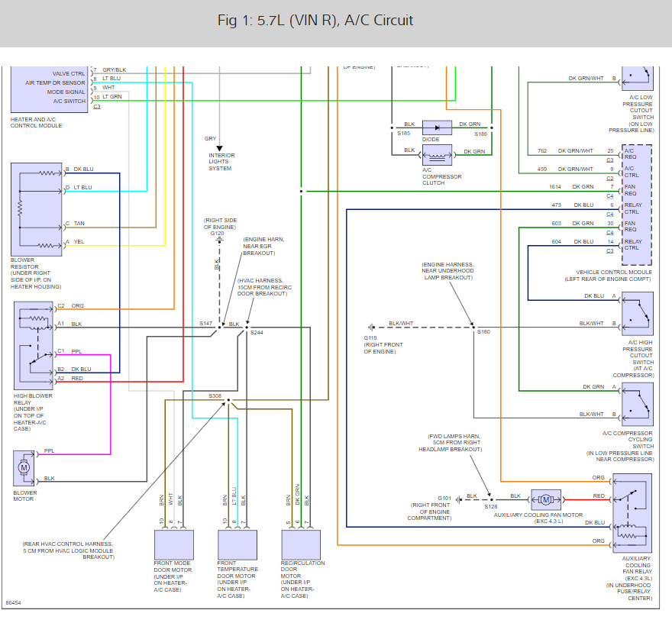The height and width of the screenshot is (623, 672).
Task: Select the 'RECIRCULATION DOOR MOTOR' label
Action: click(x=302, y=570)
